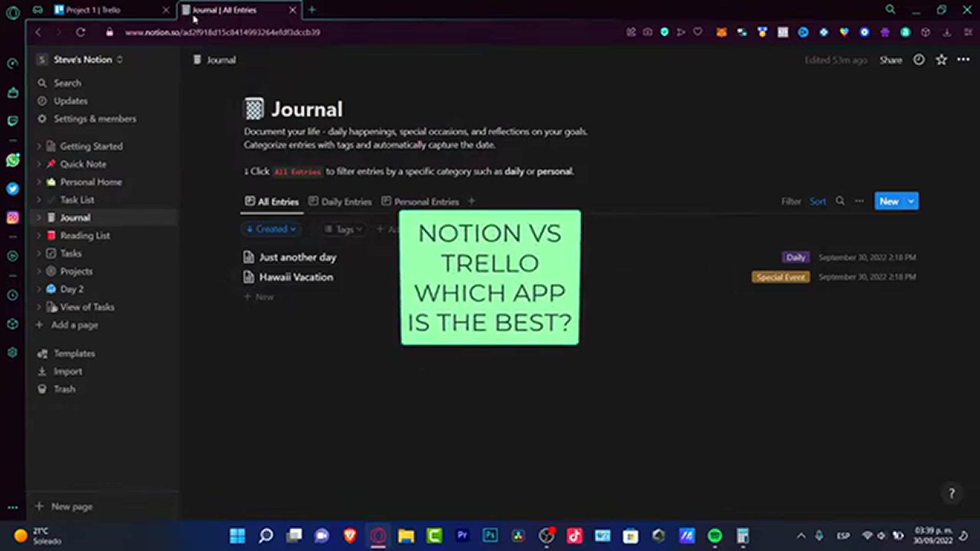
Task: Open Photoshop from the taskbar
Action: click(x=490, y=535)
